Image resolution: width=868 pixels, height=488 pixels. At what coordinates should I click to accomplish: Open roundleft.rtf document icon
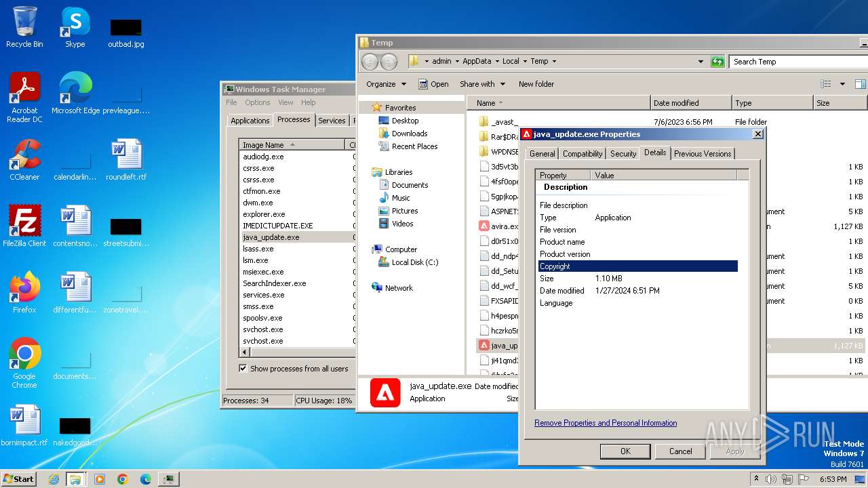click(x=126, y=160)
